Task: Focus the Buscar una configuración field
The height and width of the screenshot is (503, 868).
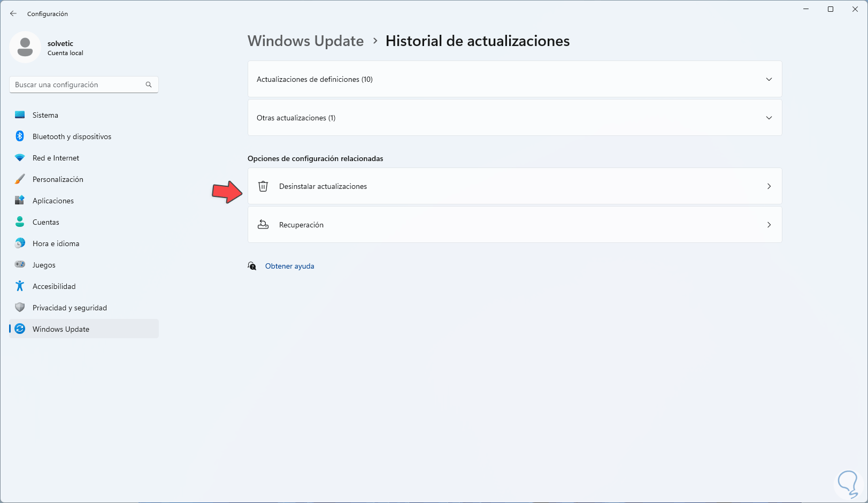Action: (84, 85)
